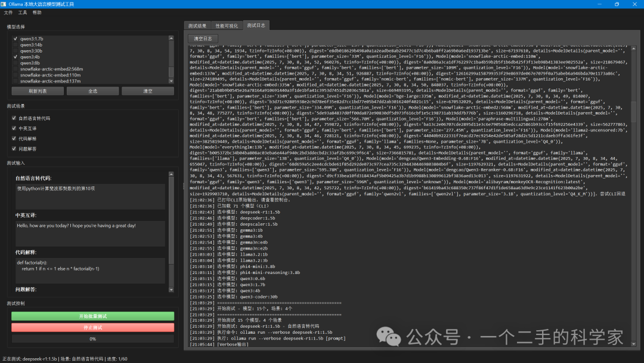
Task: Click the 停止测试 red button
Action: pos(93,327)
